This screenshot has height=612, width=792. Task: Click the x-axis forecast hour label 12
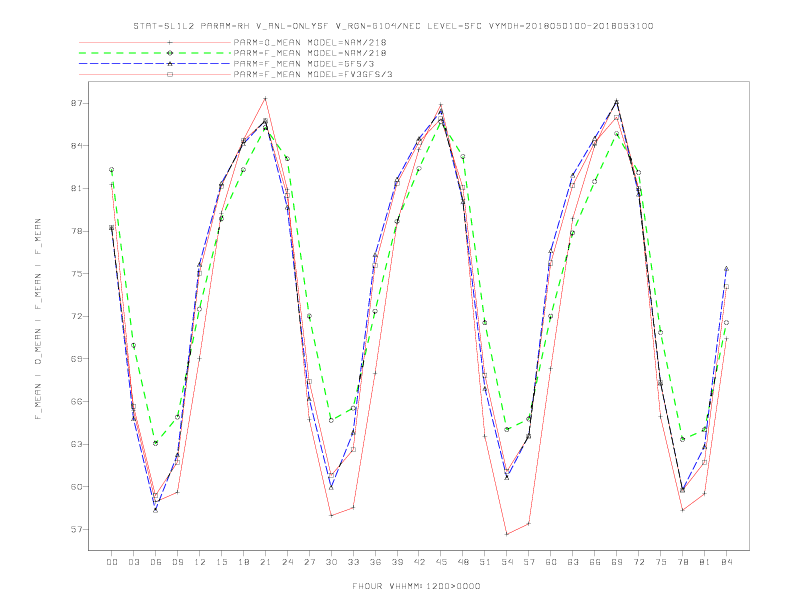[200, 562]
